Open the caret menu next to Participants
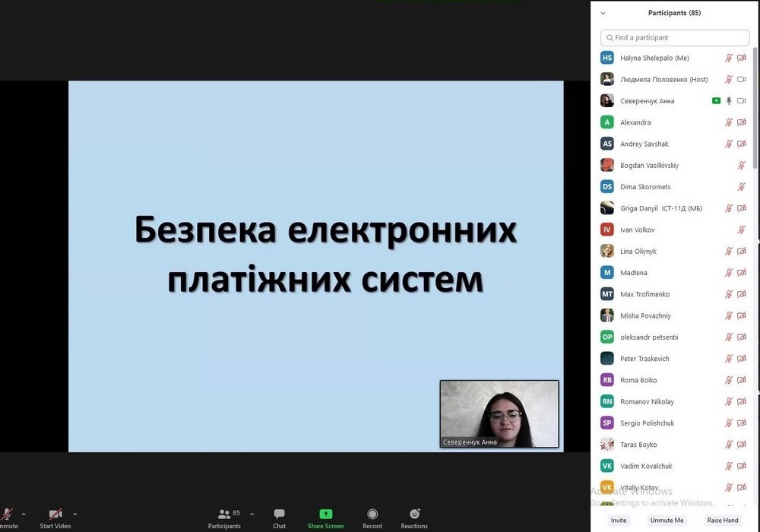Viewport: 760px width, 532px height. click(x=252, y=514)
